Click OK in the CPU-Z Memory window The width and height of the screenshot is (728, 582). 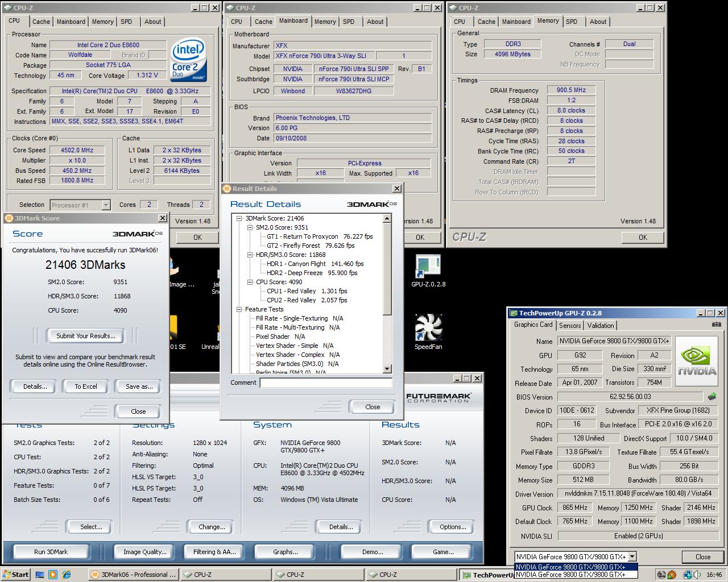643,238
